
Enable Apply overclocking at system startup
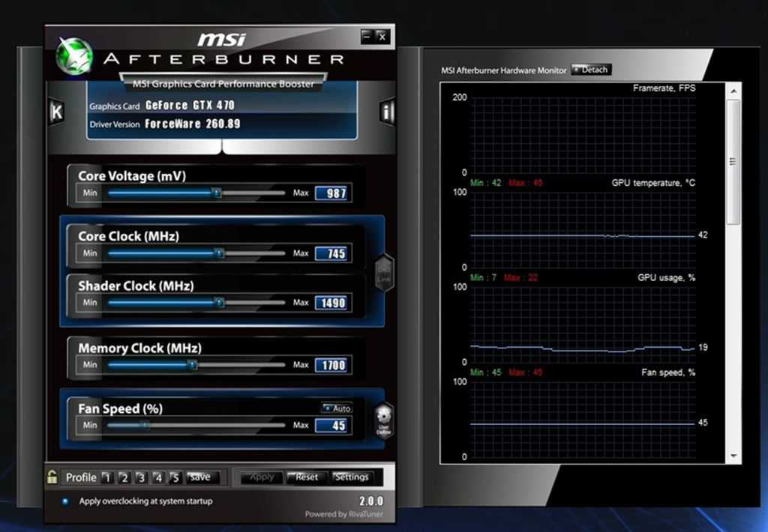[x=65, y=501]
